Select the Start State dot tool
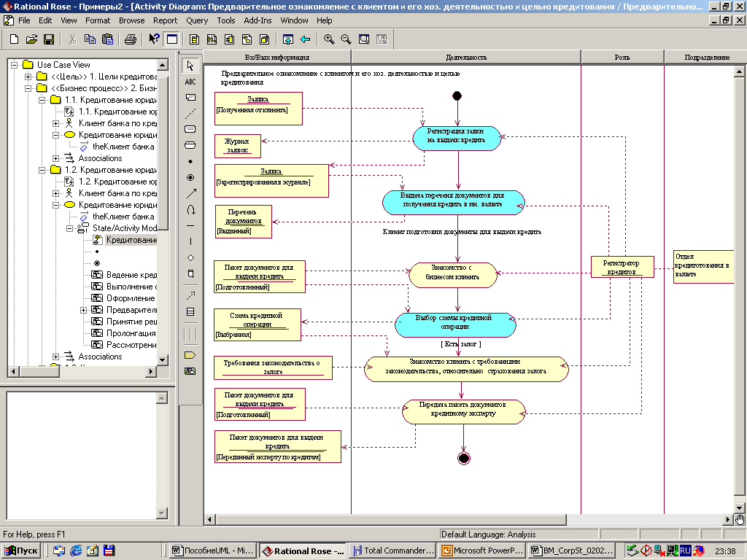 point(190,161)
